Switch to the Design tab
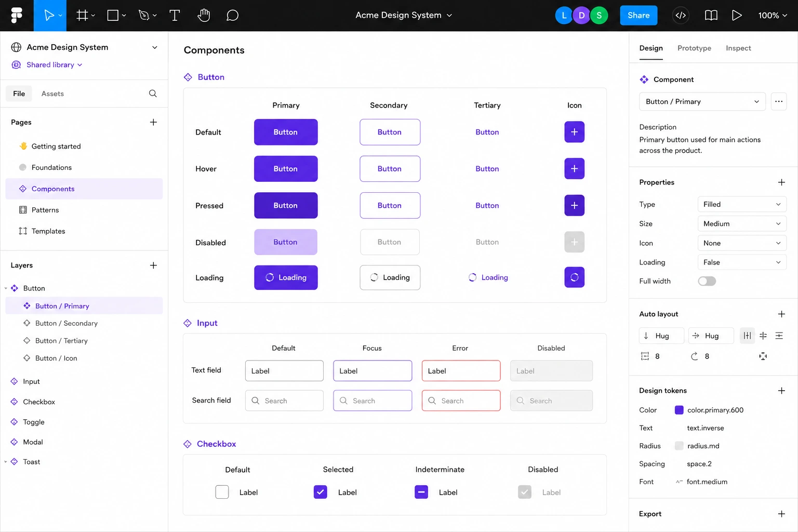This screenshot has height=532, width=798. pos(651,48)
